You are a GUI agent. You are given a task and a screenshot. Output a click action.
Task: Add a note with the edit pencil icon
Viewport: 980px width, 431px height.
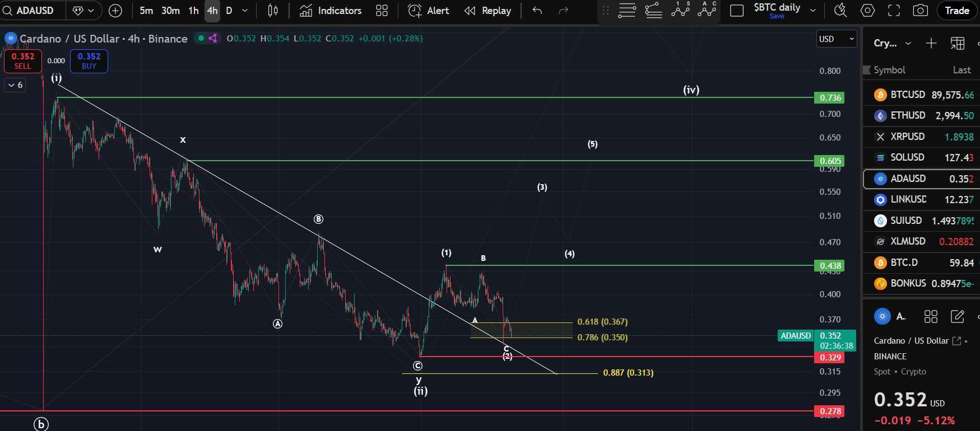958,317
